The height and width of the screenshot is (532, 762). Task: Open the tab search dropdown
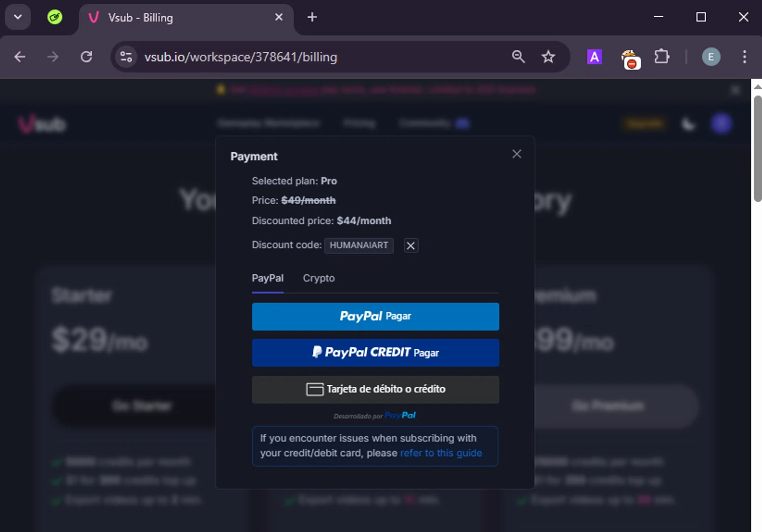(x=18, y=17)
